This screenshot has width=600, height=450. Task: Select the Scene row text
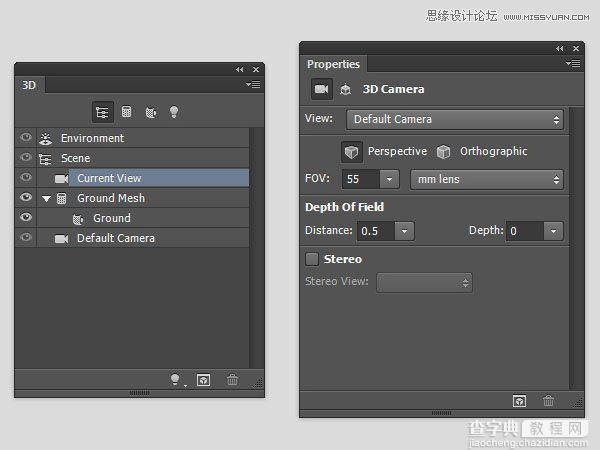click(75, 158)
